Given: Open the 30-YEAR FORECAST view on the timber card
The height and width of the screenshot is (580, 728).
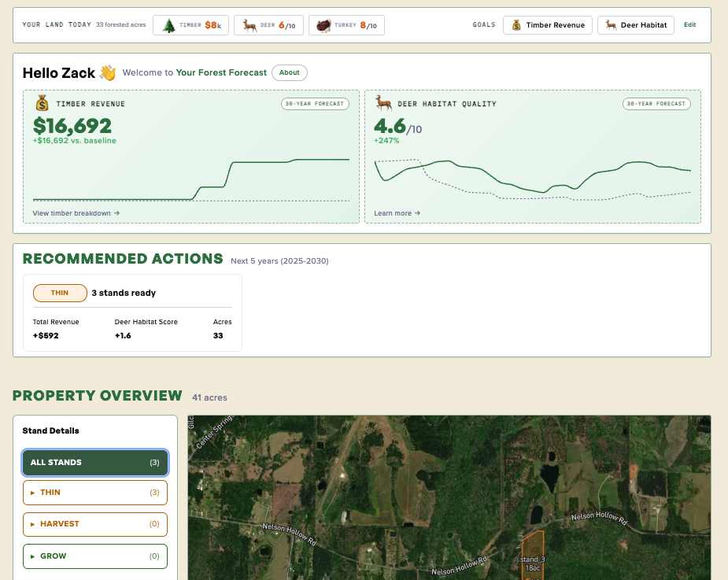Looking at the screenshot, I should 316,103.
